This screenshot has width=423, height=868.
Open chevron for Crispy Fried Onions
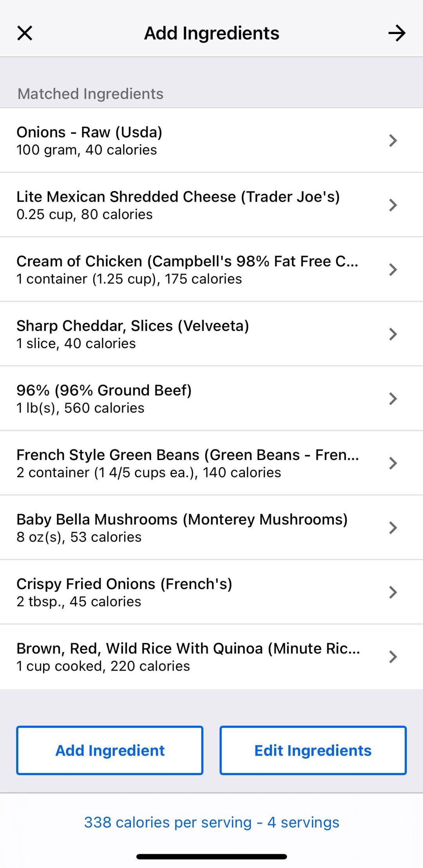pyautogui.click(x=393, y=592)
